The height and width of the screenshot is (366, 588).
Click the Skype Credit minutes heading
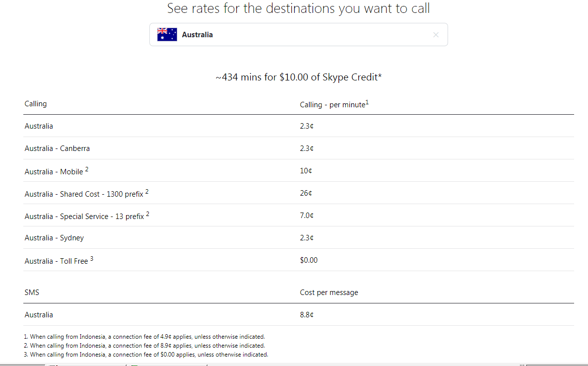(x=299, y=77)
